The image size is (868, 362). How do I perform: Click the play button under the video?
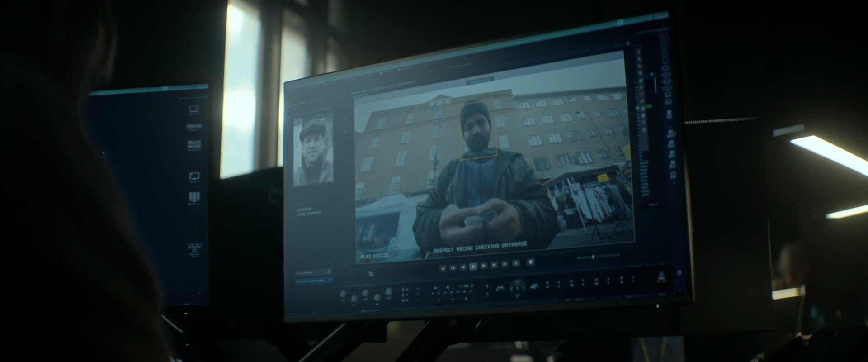coord(473,267)
